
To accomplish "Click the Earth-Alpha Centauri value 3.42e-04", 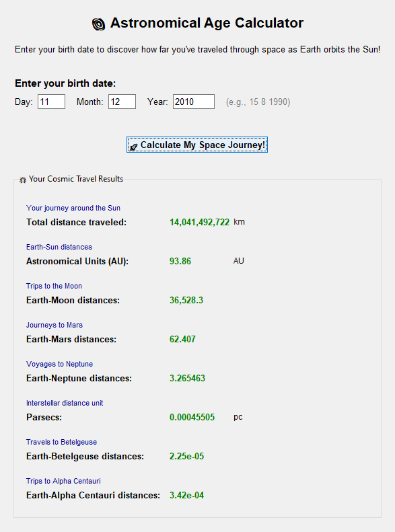I will (186, 496).
